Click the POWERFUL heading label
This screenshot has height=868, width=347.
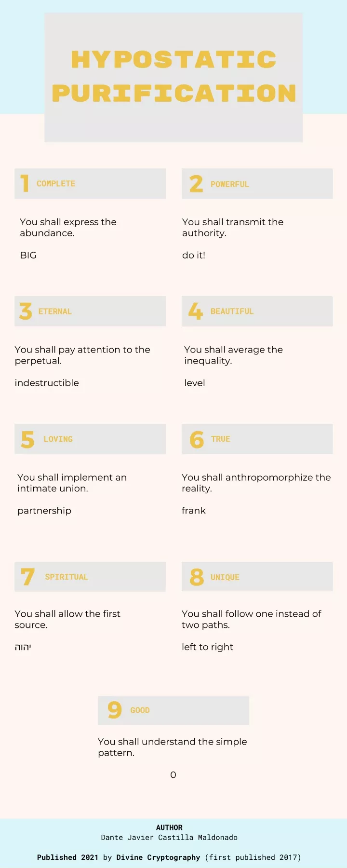tap(230, 184)
